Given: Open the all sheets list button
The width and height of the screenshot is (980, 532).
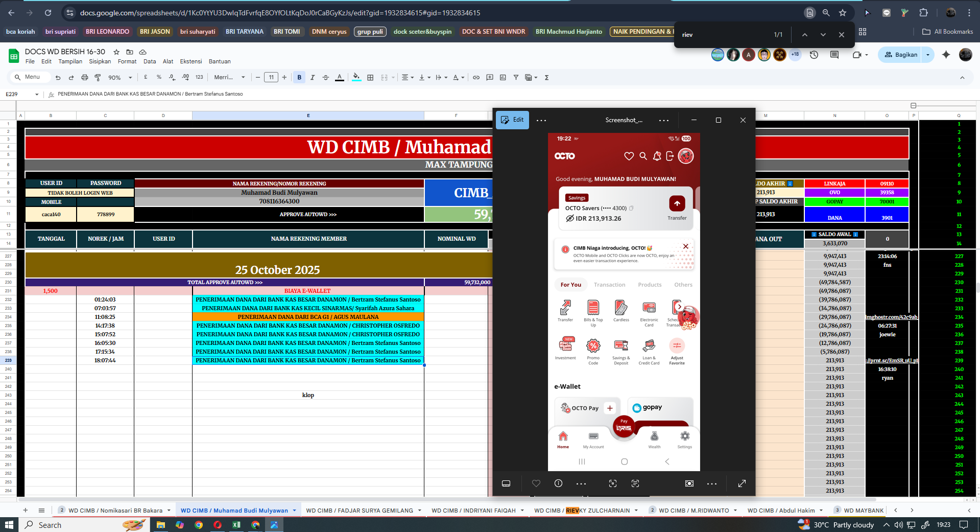Looking at the screenshot, I should pos(41,510).
